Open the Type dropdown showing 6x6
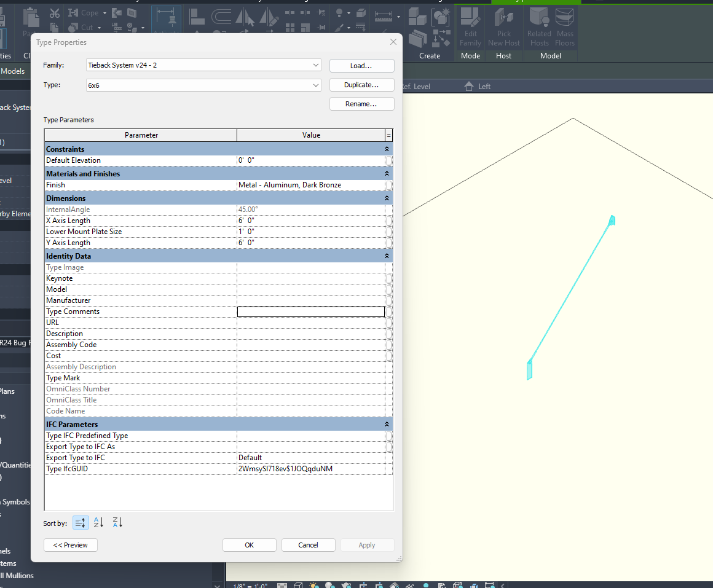The height and width of the screenshot is (588, 713). pos(315,85)
